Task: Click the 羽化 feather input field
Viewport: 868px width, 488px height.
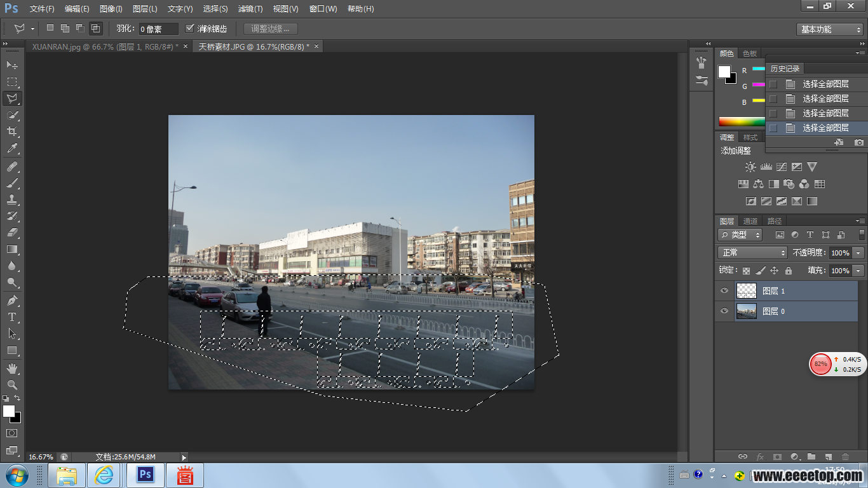Action: tap(159, 29)
